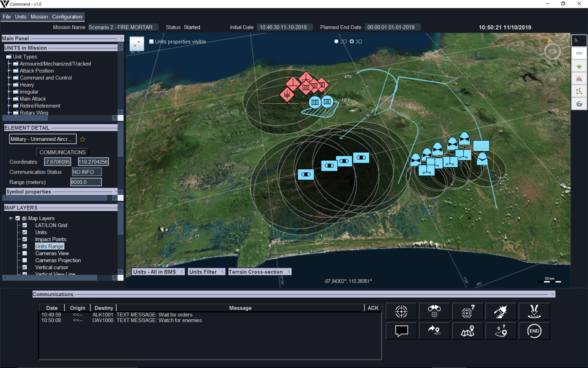
Task: Expand the Armoured/Mechanized/Tracked tree node
Action: tap(9, 64)
